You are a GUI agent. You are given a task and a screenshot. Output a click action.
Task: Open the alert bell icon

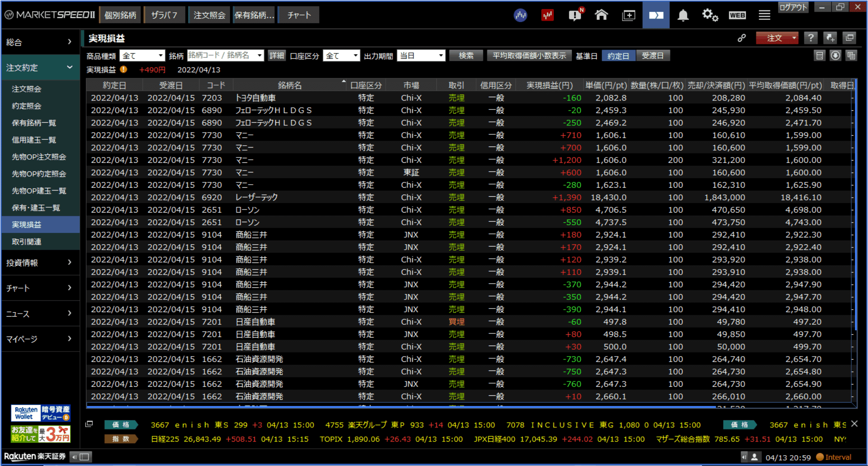pyautogui.click(x=683, y=15)
